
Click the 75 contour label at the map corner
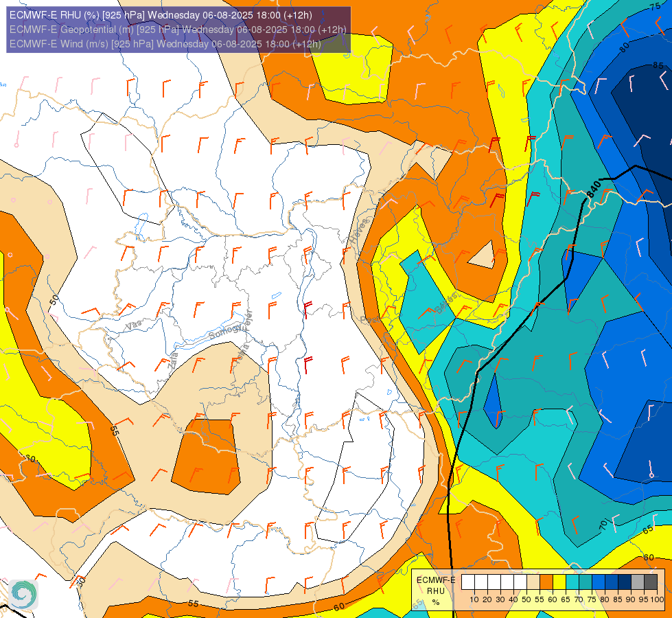656,6
